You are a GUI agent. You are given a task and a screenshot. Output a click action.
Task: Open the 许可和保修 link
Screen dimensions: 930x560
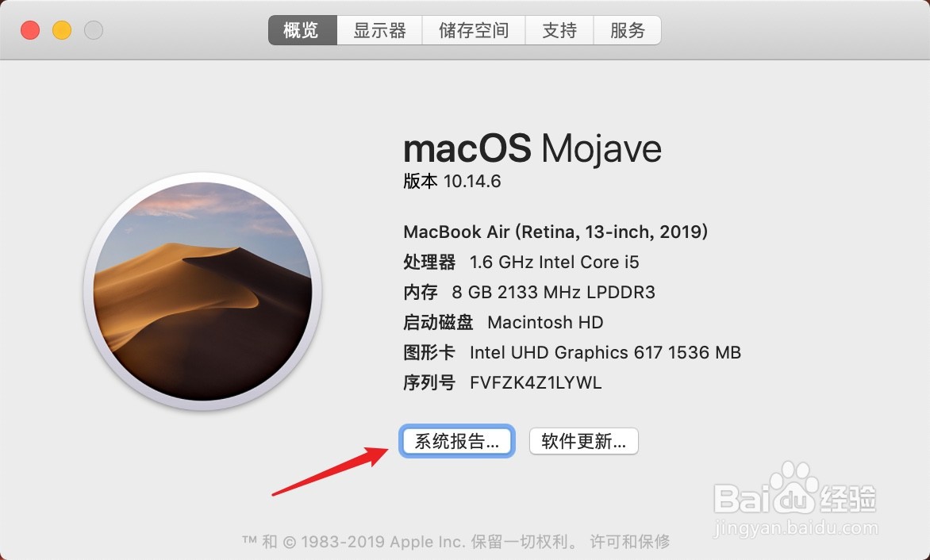click(x=630, y=541)
